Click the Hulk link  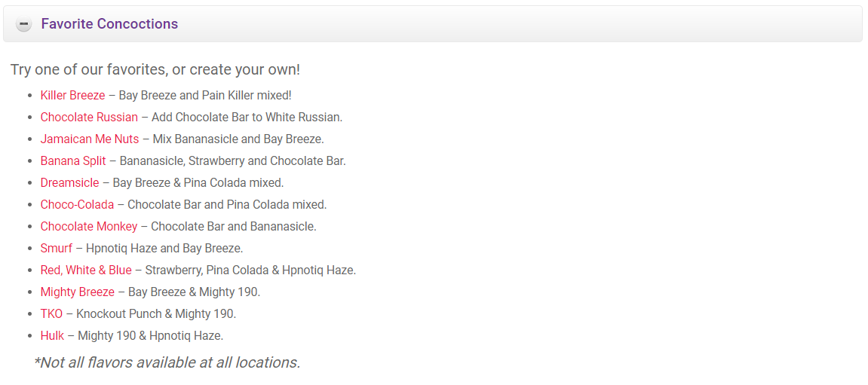(52, 336)
